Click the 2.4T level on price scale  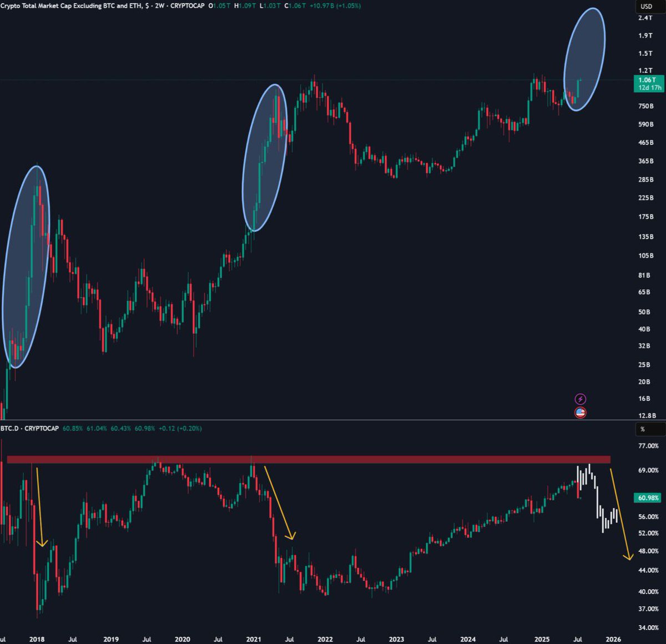point(645,18)
